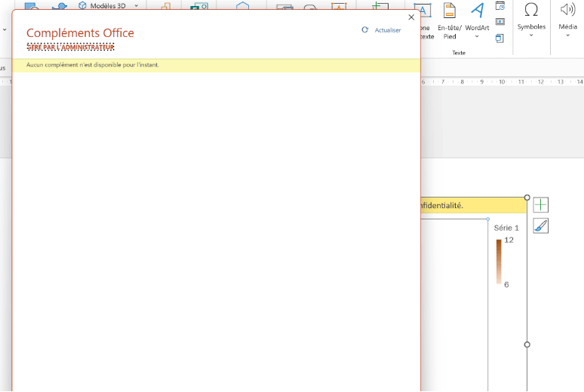Click the 'Aucun complément n'est disponible' message

point(93,65)
